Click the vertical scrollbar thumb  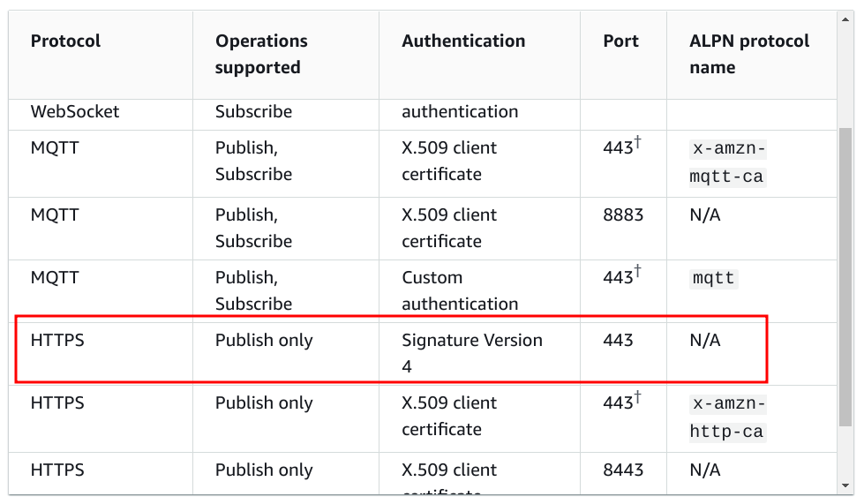pos(845,277)
